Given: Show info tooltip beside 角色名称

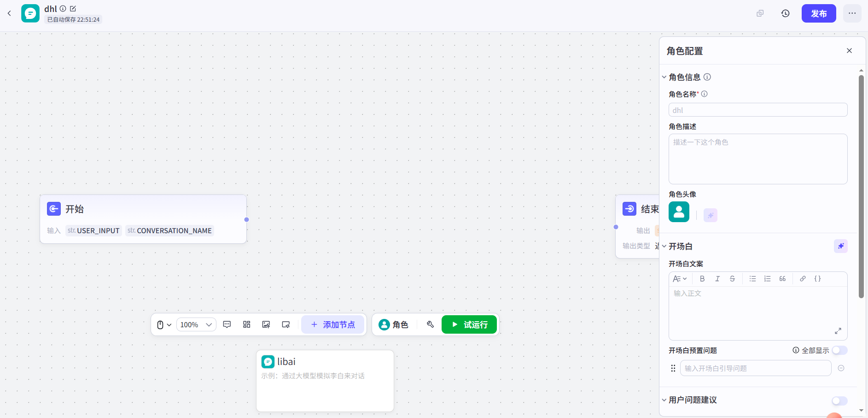Looking at the screenshot, I should [x=704, y=94].
